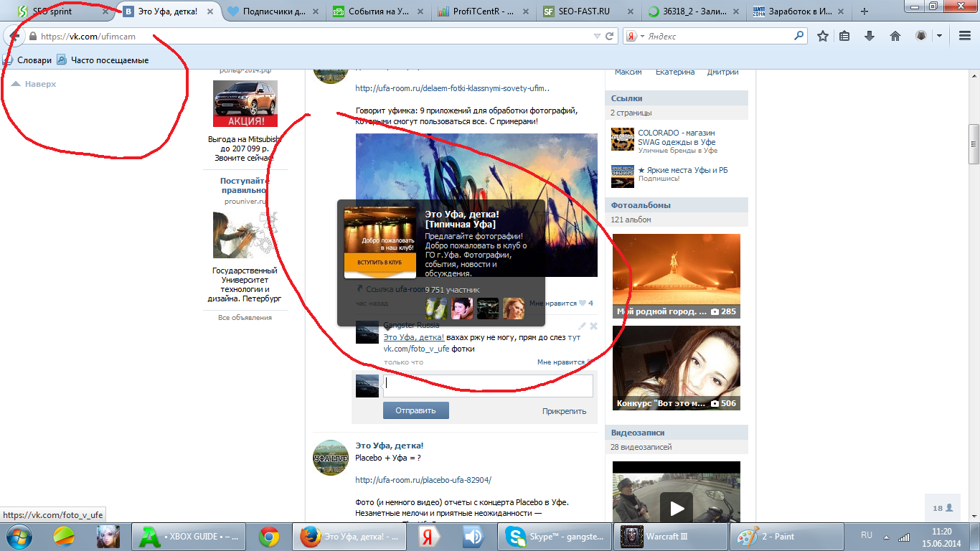Click the blonde member avatar in popup
The image size is (980, 551).
pyautogui.click(x=513, y=309)
